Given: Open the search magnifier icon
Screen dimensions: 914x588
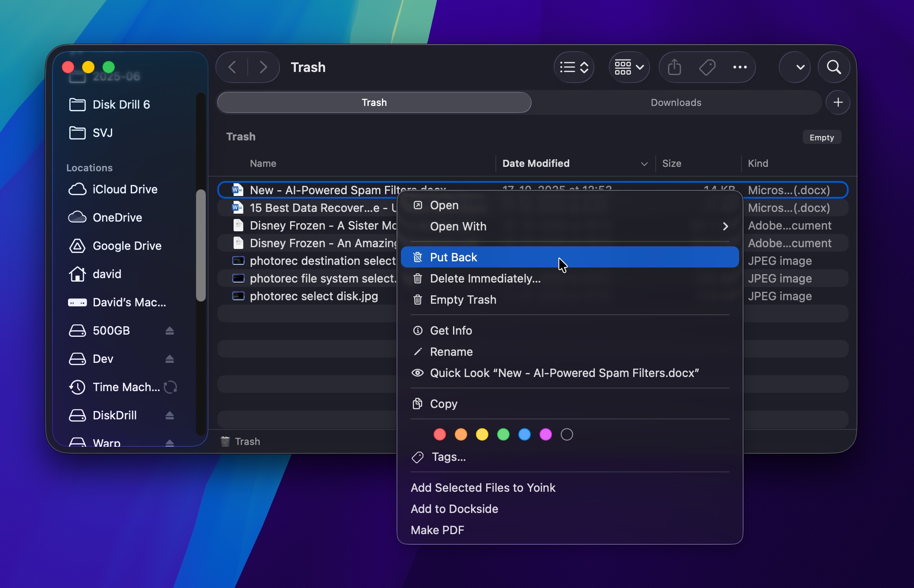Looking at the screenshot, I should pos(834,68).
